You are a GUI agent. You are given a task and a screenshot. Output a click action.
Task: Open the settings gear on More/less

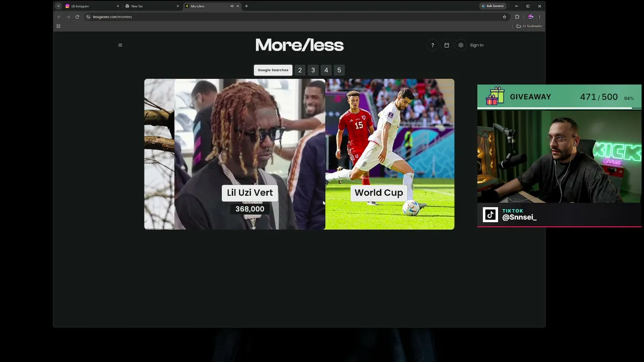pyautogui.click(x=460, y=45)
